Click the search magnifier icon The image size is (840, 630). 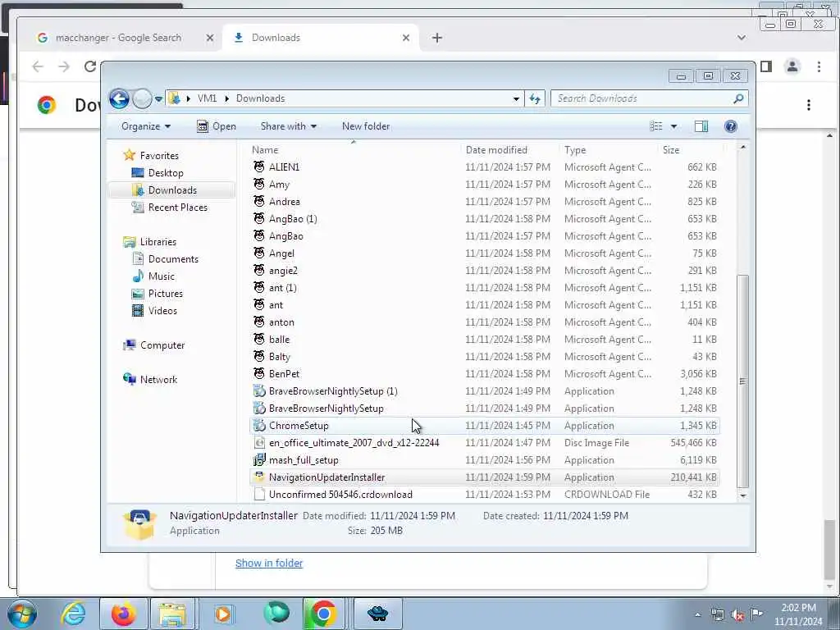[738, 98]
